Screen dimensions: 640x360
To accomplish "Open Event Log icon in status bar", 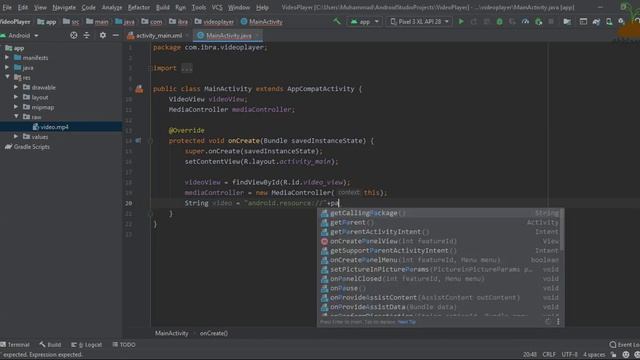I will click(612, 344).
